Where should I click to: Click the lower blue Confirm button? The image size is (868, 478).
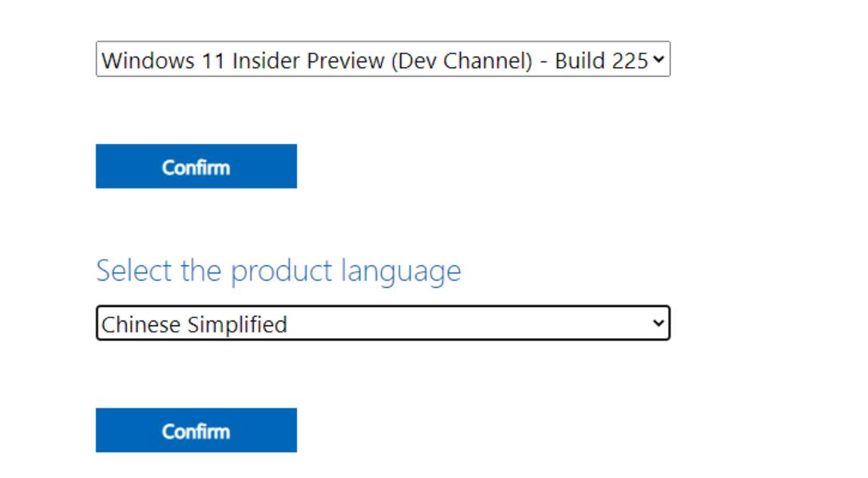coord(196,431)
